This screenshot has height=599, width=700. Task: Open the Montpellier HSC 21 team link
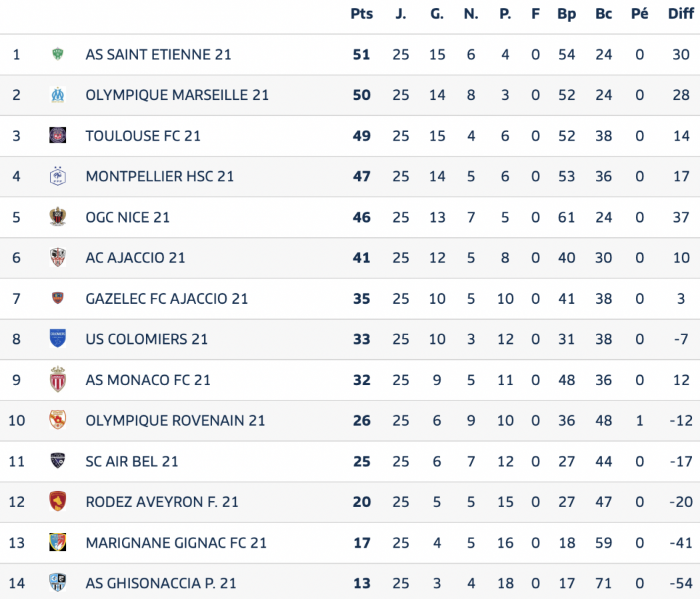click(160, 177)
